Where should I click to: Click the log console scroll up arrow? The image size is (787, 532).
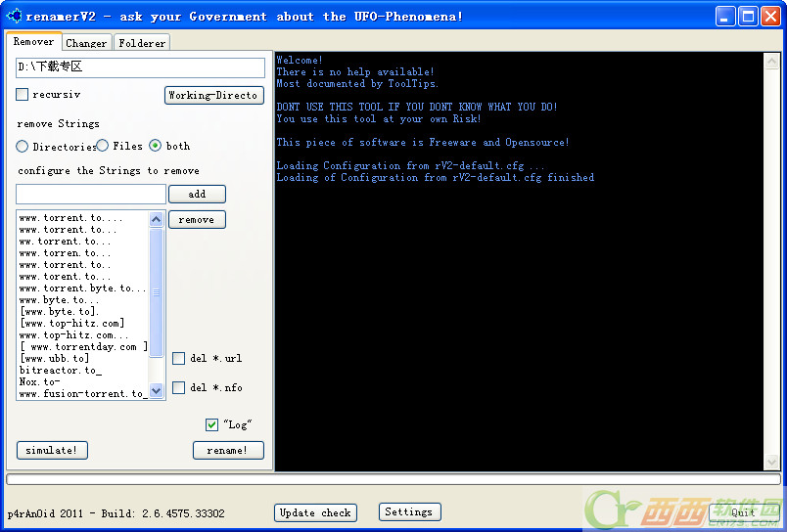pos(771,62)
